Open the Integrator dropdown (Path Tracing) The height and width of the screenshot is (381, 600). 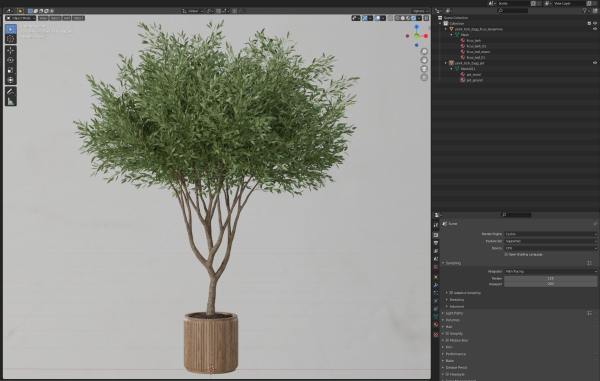(x=551, y=271)
